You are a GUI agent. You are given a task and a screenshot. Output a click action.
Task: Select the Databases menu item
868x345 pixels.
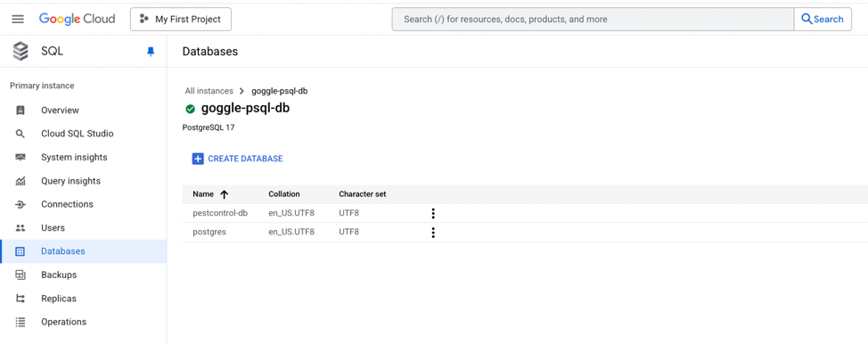click(x=84, y=251)
